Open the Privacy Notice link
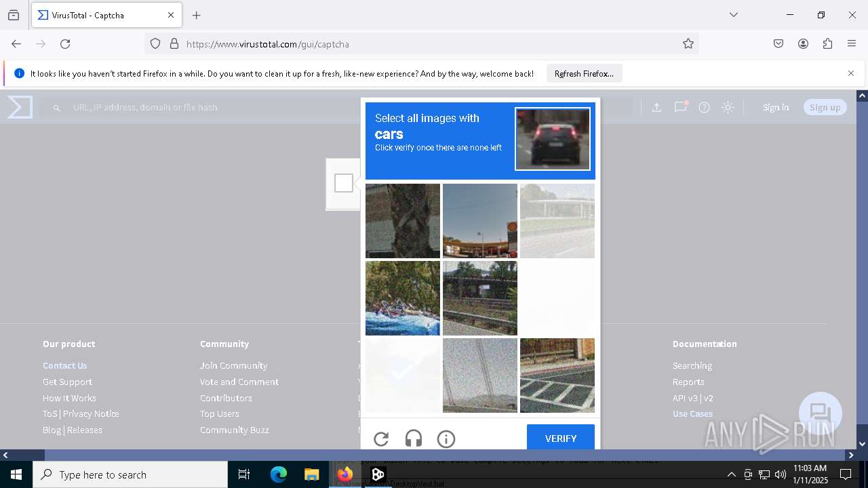868x488 pixels. 91,413
